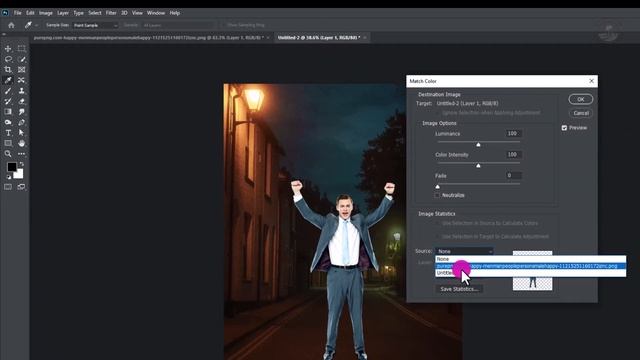Open the Sample Size dropdown
This screenshot has width=640, height=360.
tap(96, 25)
